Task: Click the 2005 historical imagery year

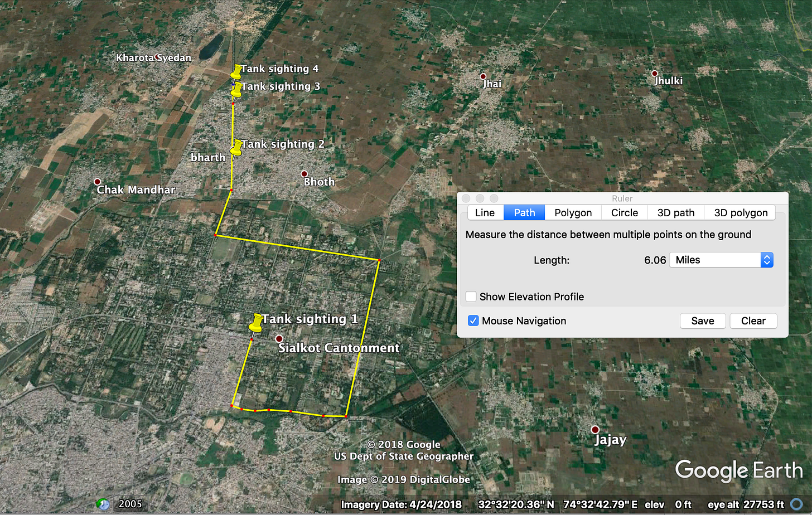Action: point(130,504)
